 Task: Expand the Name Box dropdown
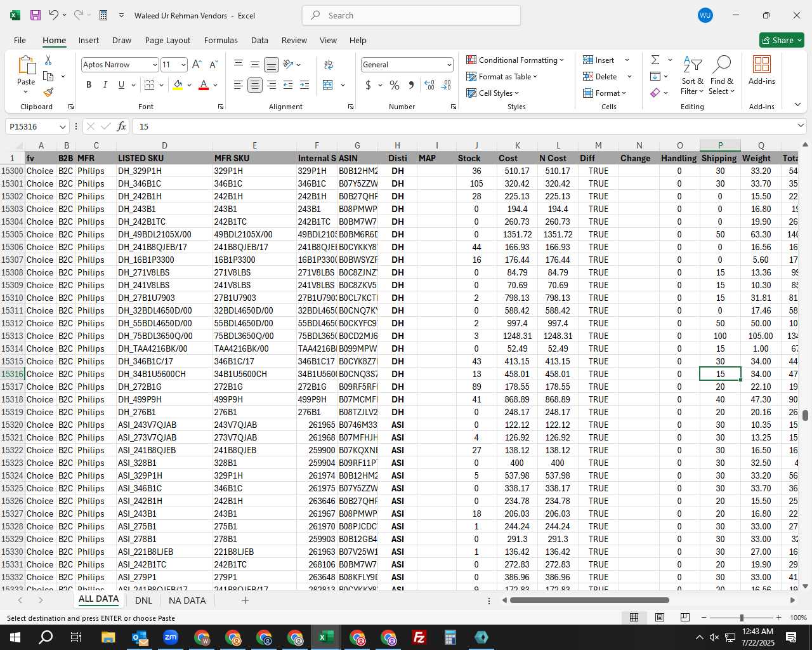point(62,126)
